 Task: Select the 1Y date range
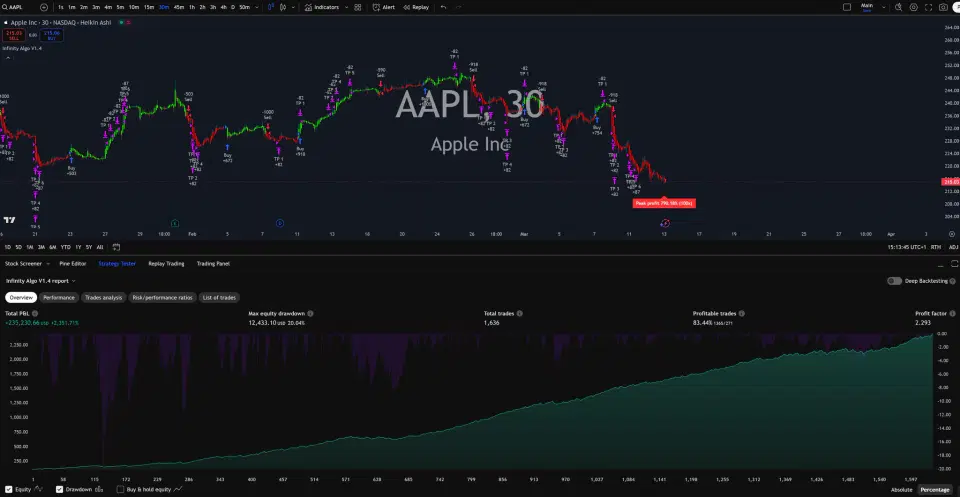pos(78,247)
